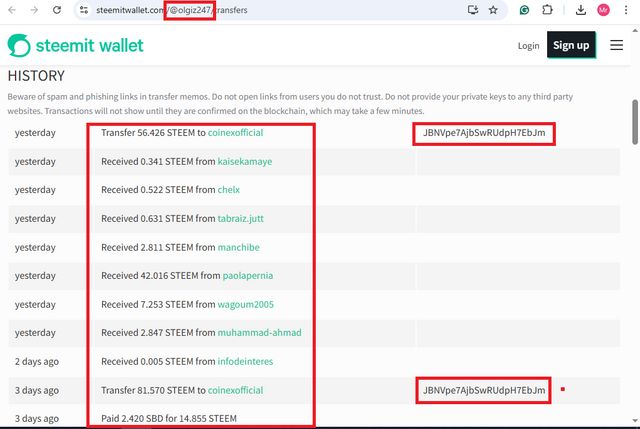
Task: Open coinexofficial link in the 81.570 STEEM transfer
Action: coord(236,390)
